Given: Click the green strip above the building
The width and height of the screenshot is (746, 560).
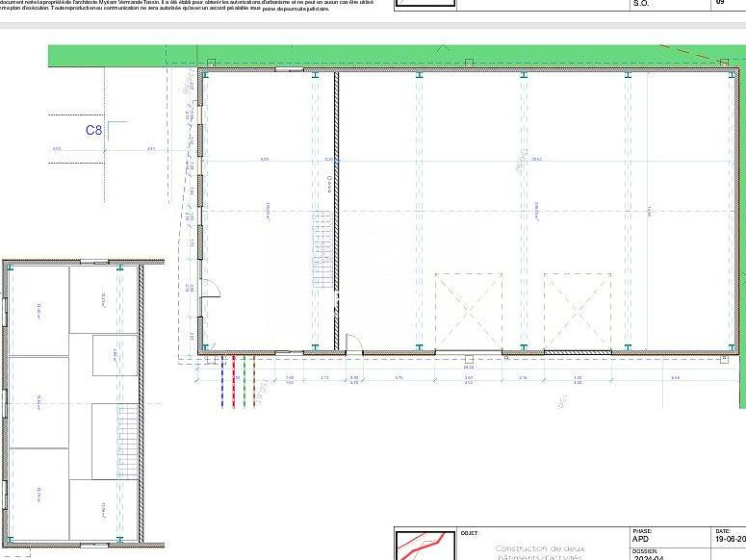Looking at the screenshot, I should click(385, 56).
